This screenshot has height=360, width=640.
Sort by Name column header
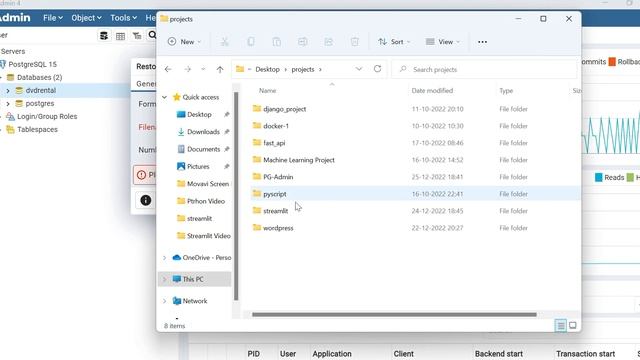[x=267, y=91]
